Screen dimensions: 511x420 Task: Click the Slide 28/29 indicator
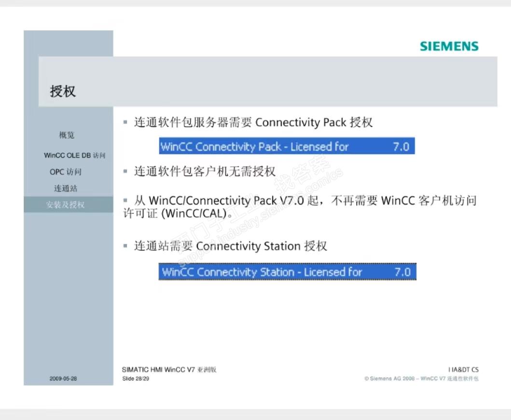136,379
